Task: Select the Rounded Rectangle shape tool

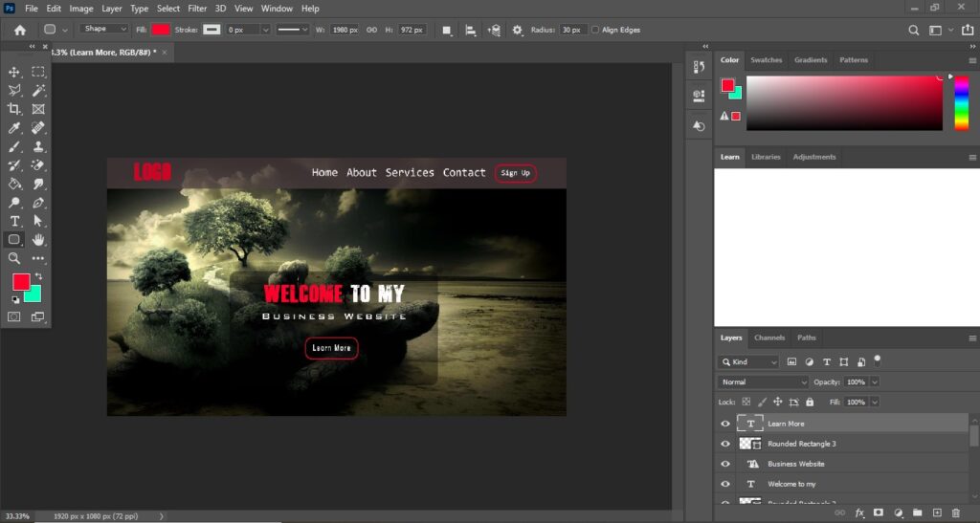Action: click(13, 240)
